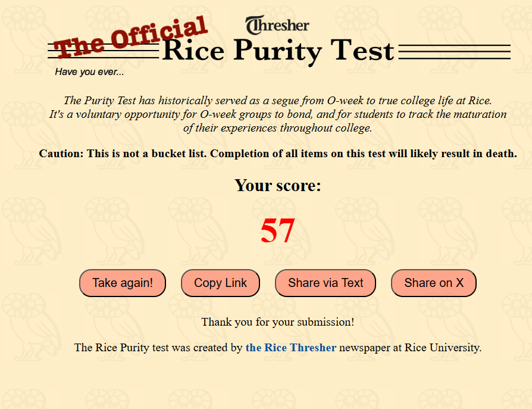Click the red score number 57
Image resolution: width=532 pixels, height=409 pixels.
point(277,230)
